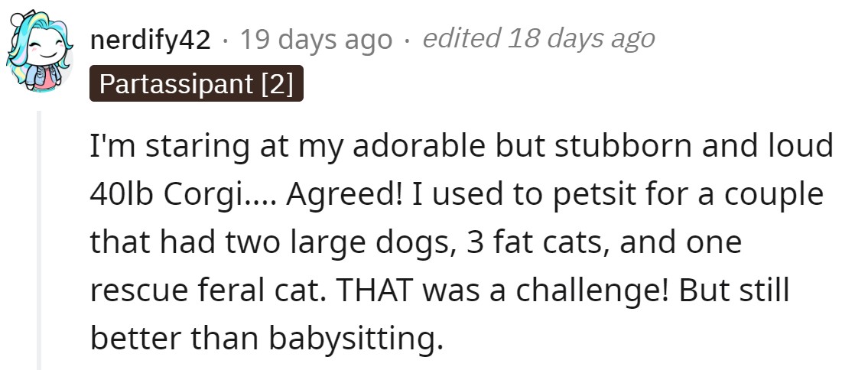Click the Partassipant [2] user flair badge
868x370 pixels.
(197, 83)
